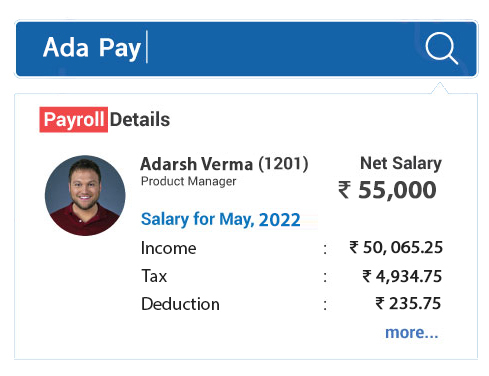Select the name Adarsh Verma (1201)
Screen dimensions: 489x376
[x=224, y=164]
